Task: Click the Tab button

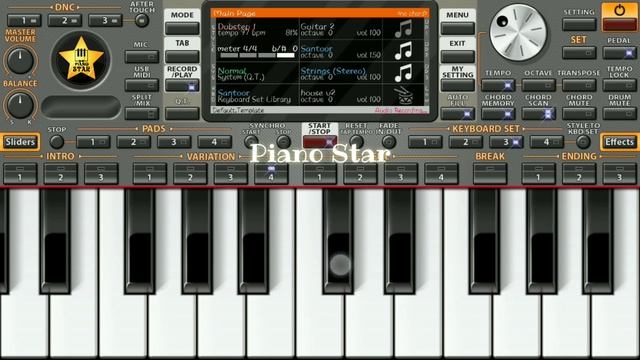Action: pos(182,57)
